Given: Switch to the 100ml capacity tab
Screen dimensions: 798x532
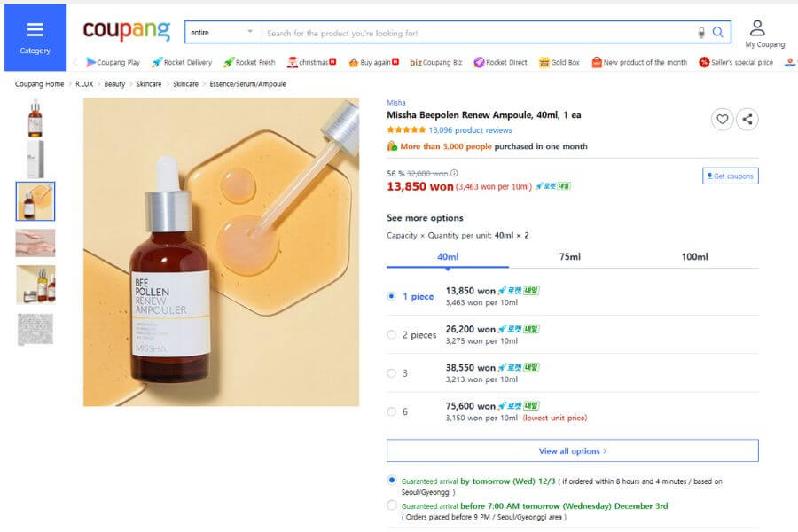Looking at the screenshot, I should click(x=694, y=257).
